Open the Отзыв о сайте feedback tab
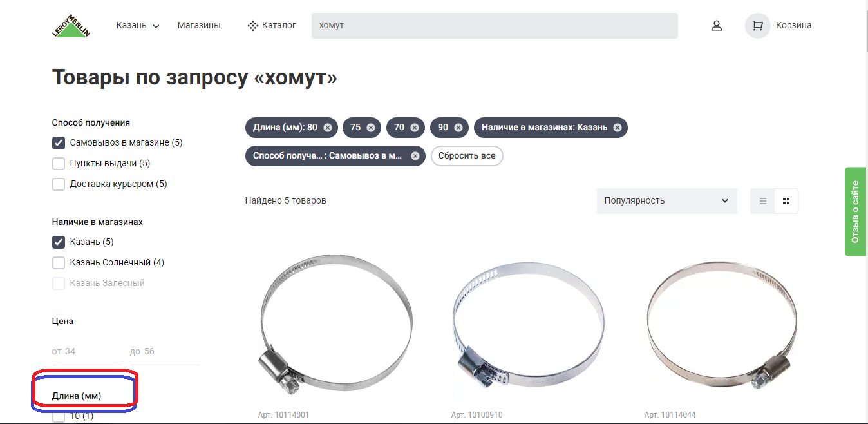 pyautogui.click(x=856, y=211)
